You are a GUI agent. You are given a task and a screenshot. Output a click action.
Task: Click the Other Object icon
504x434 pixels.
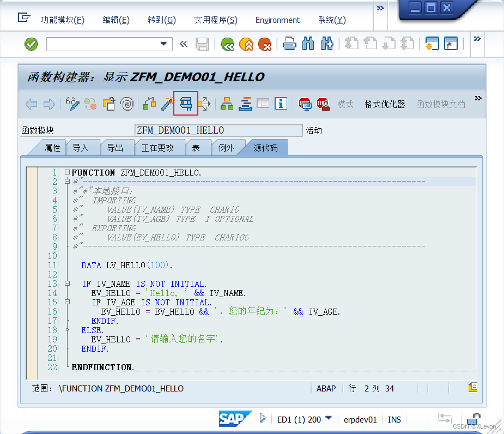coord(109,104)
